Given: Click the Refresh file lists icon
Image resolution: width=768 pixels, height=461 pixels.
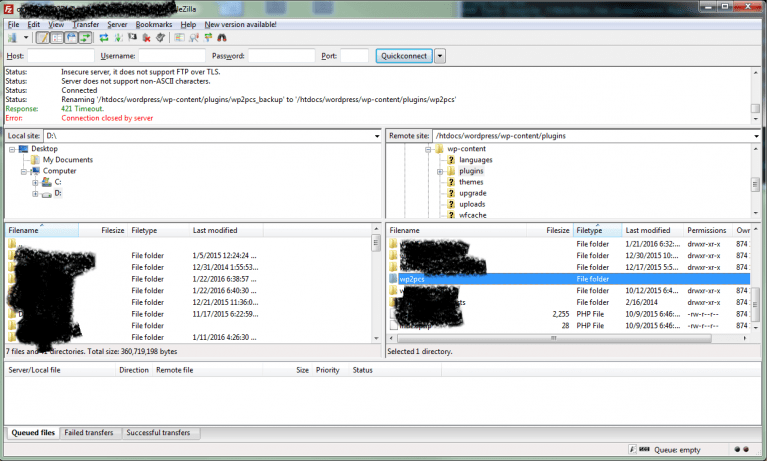Looking at the screenshot, I should (104, 38).
